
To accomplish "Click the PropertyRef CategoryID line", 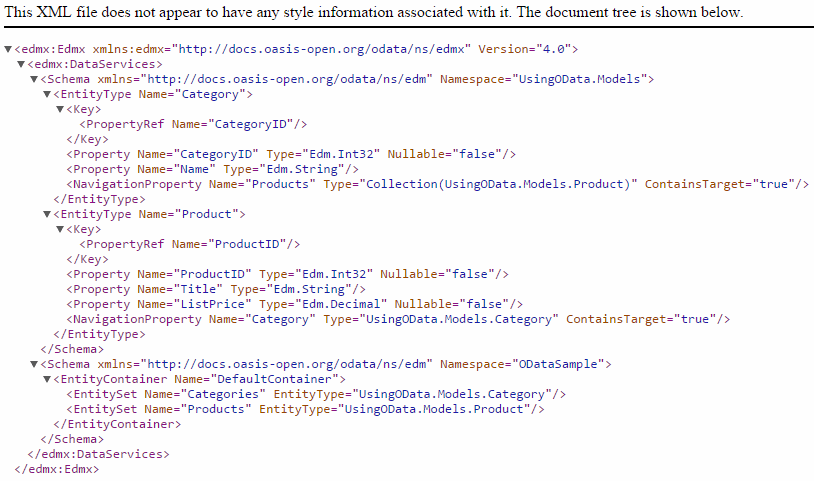I will pyautogui.click(x=193, y=124).
